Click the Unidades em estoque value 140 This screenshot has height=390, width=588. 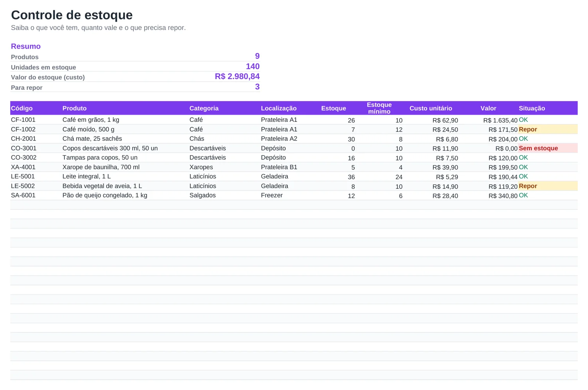click(253, 66)
